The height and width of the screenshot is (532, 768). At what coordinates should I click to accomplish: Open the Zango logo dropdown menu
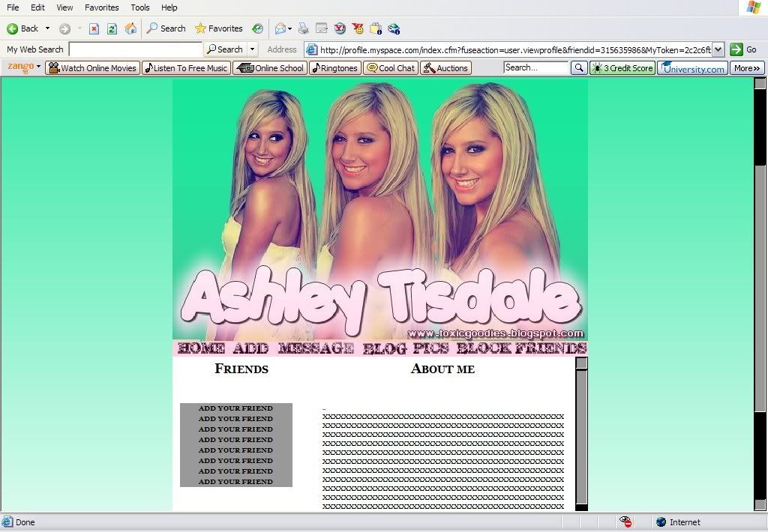click(x=23, y=67)
